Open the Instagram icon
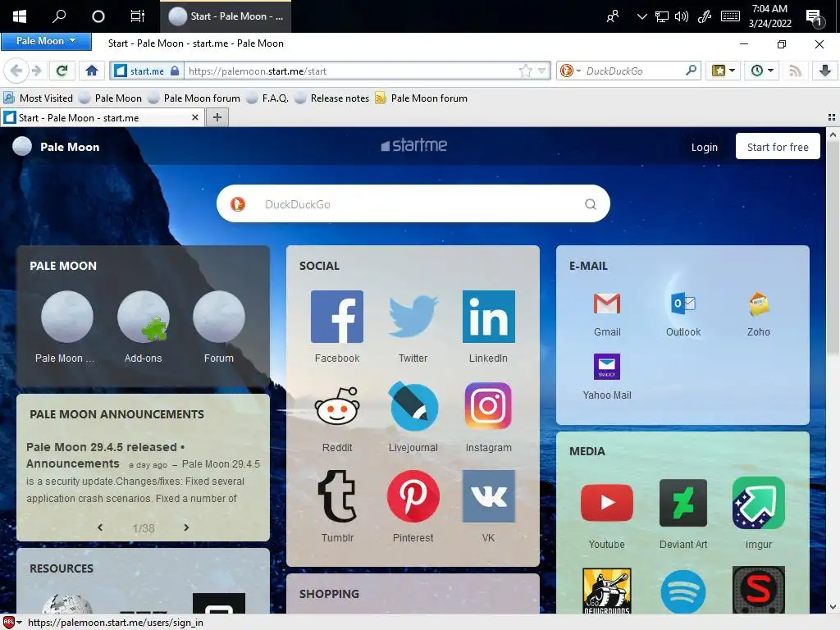The height and width of the screenshot is (630, 840). [489, 406]
